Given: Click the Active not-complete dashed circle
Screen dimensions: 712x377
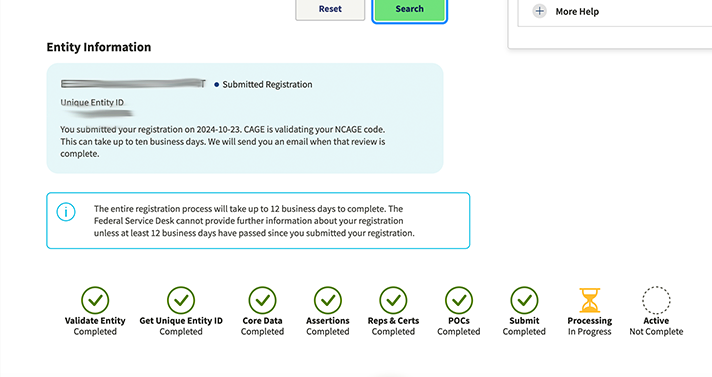Looking at the screenshot, I should point(656,300).
